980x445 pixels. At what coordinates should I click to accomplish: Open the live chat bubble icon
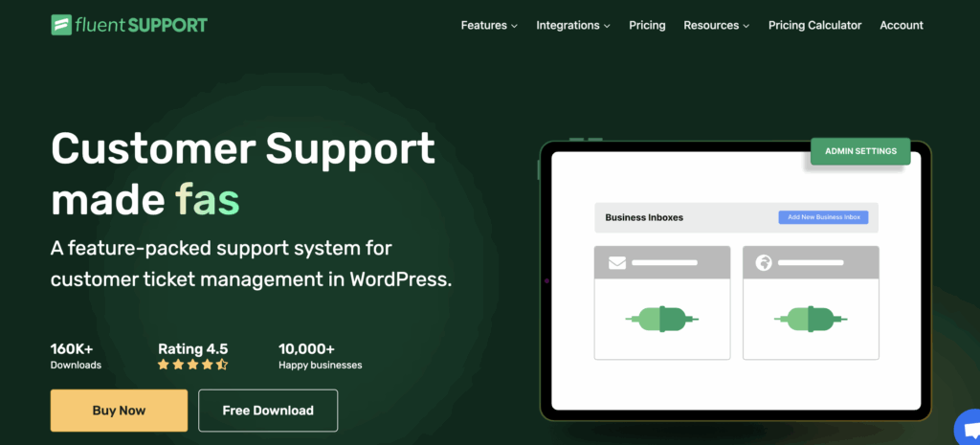pyautogui.click(x=969, y=428)
